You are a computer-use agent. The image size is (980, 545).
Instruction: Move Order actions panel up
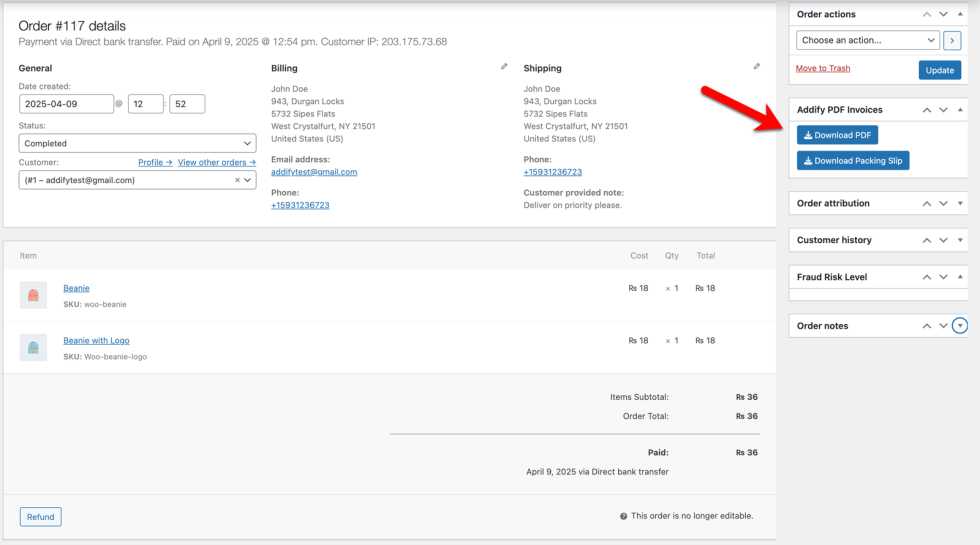[927, 15]
